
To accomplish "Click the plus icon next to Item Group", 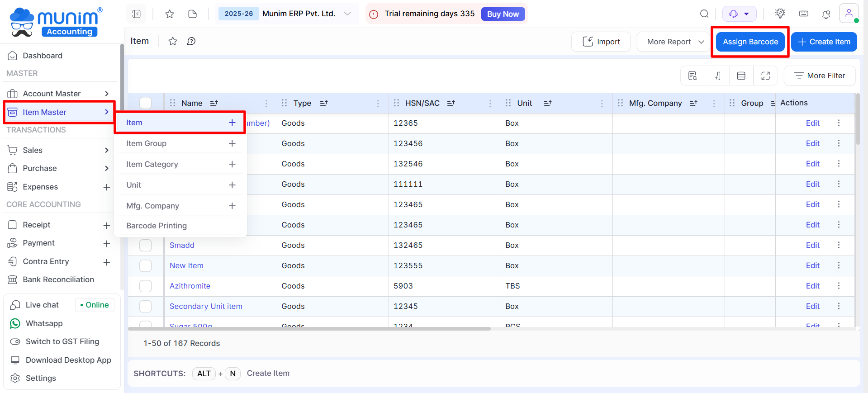I will tap(232, 143).
